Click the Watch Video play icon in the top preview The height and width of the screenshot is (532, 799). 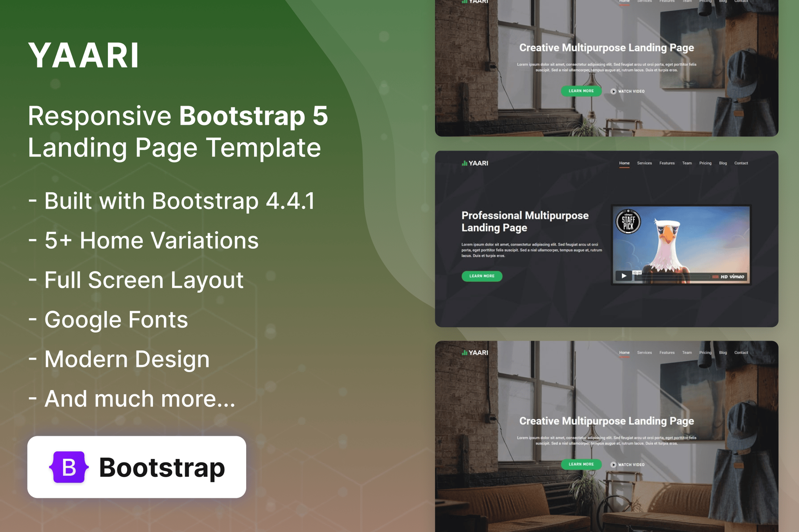[x=613, y=91]
